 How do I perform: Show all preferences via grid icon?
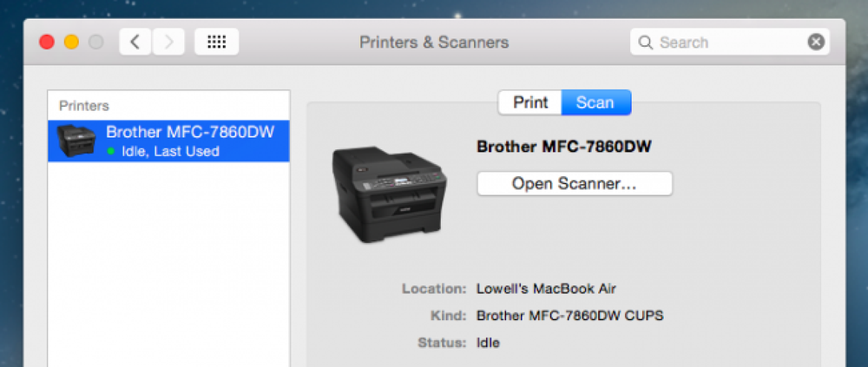(x=217, y=42)
